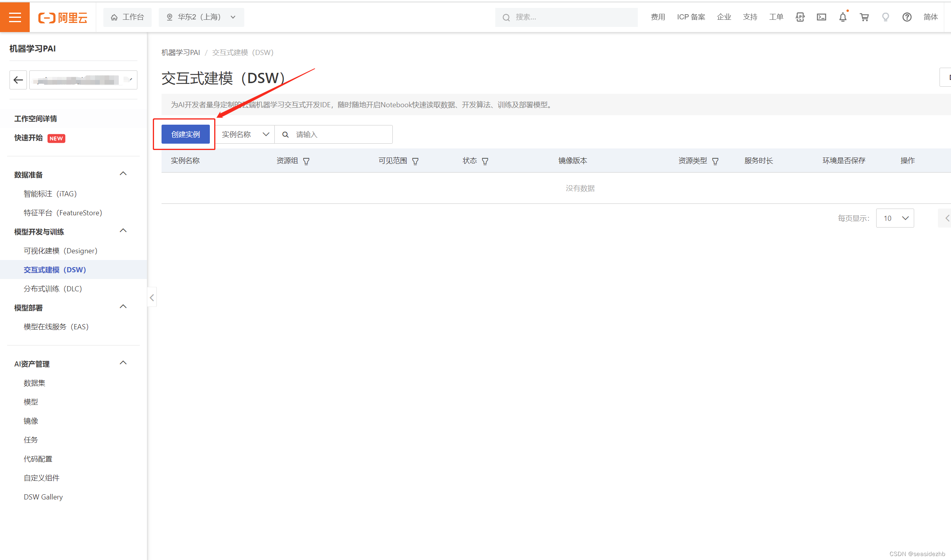Select 可视化建模（Designer）in the sidebar

60,251
